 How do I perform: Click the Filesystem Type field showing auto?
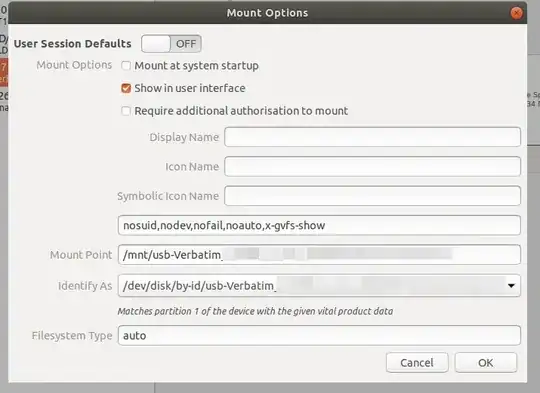tap(319, 335)
